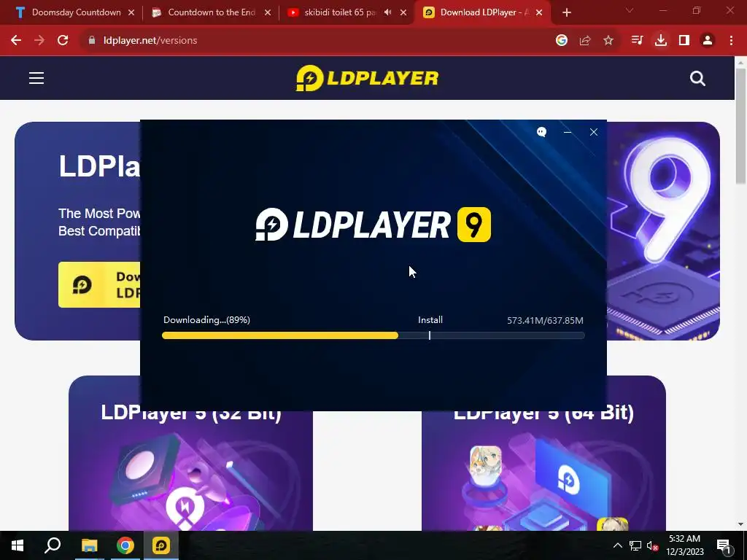Open the notification center icon
Screen dimensions: 747x560
coord(724,546)
